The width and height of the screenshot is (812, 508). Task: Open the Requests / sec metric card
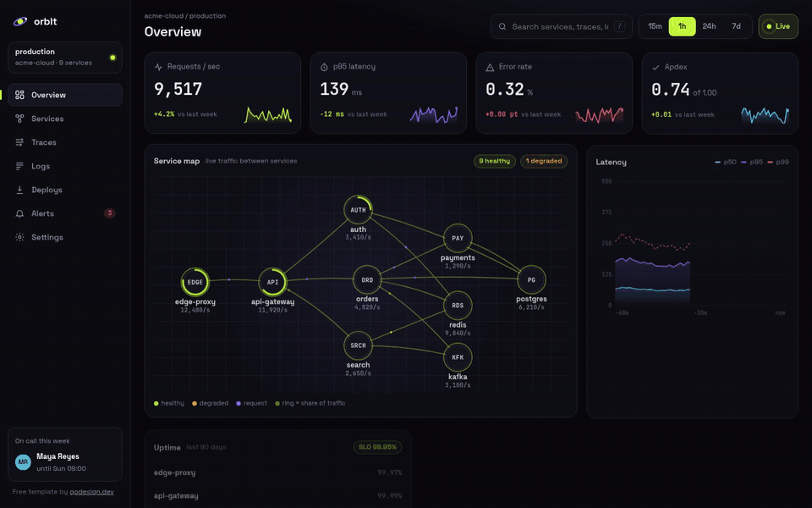[x=222, y=93]
